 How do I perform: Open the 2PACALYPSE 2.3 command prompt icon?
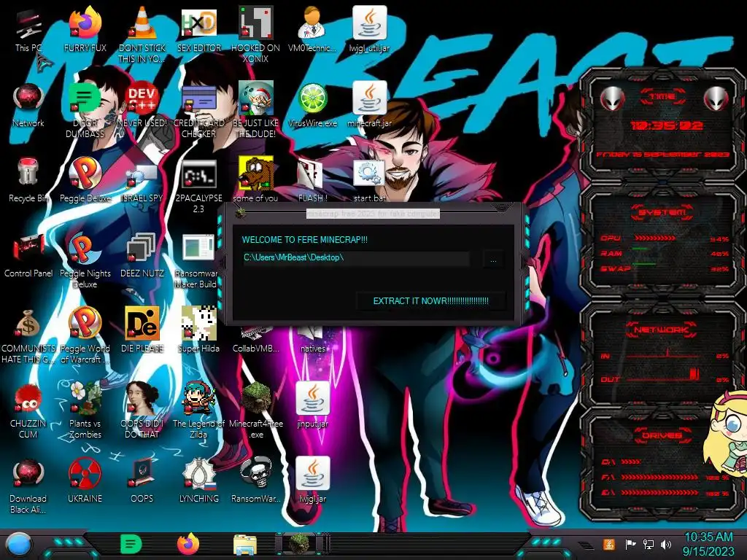pos(198,174)
